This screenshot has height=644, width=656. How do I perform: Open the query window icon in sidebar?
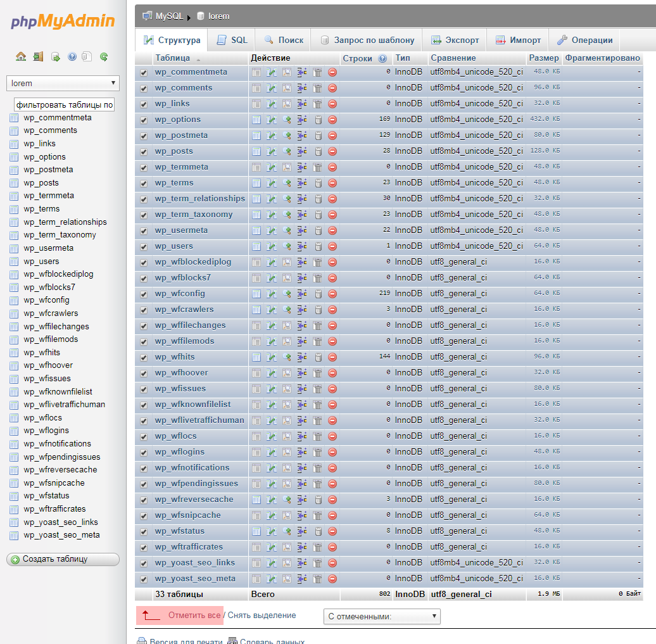56,56
